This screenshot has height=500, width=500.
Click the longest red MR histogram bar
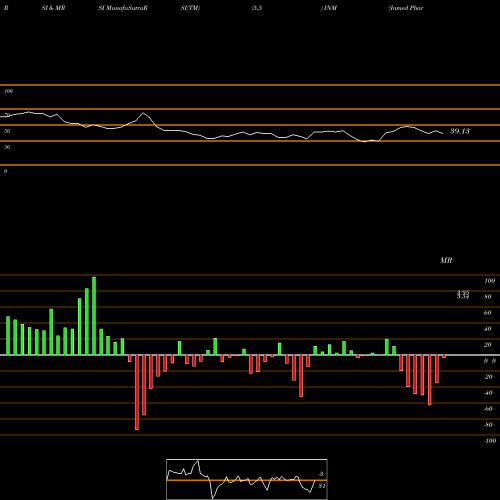137,392
